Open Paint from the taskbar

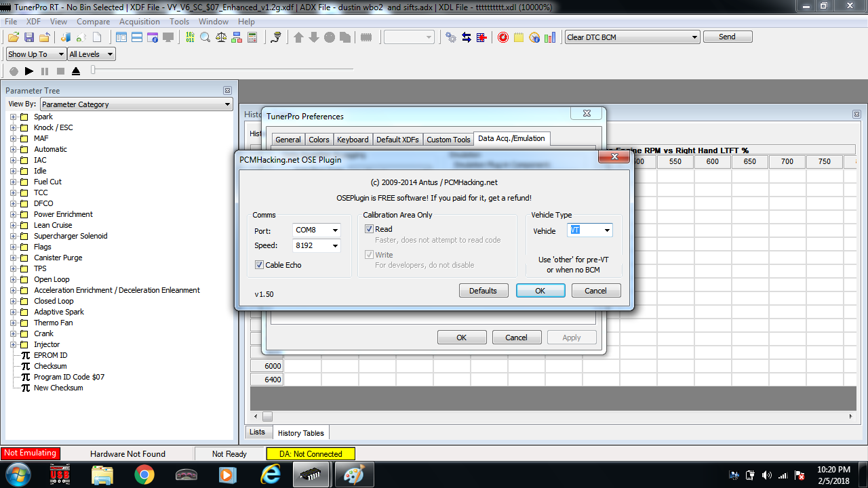click(x=353, y=475)
